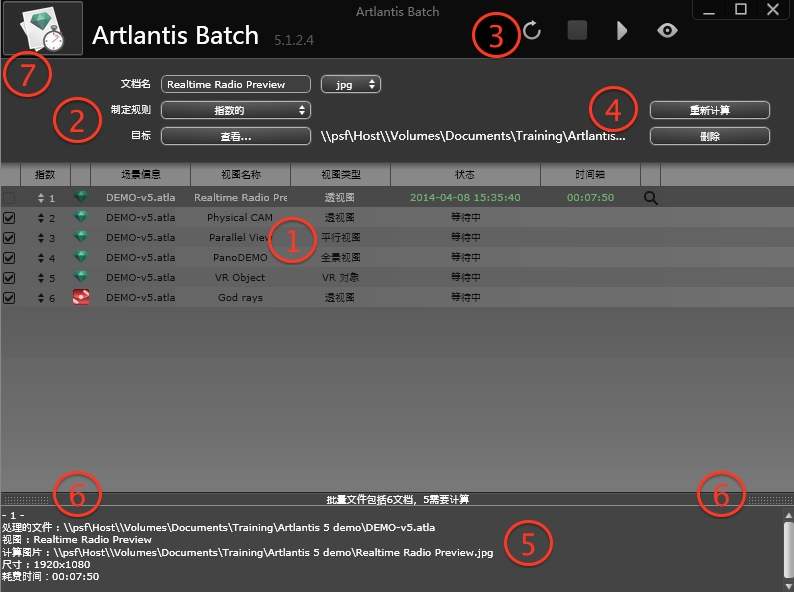Sort by the 时间轴 column header
794x592 pixels.
point(590,175)
